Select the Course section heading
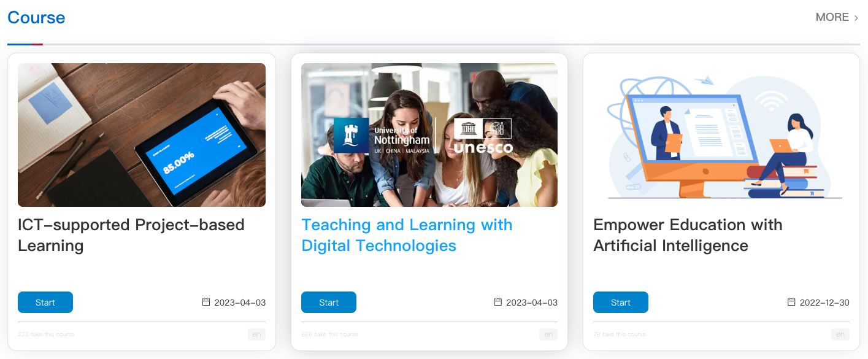The height and width of the screenshot is (359, 868). click(x=36, y=18)
